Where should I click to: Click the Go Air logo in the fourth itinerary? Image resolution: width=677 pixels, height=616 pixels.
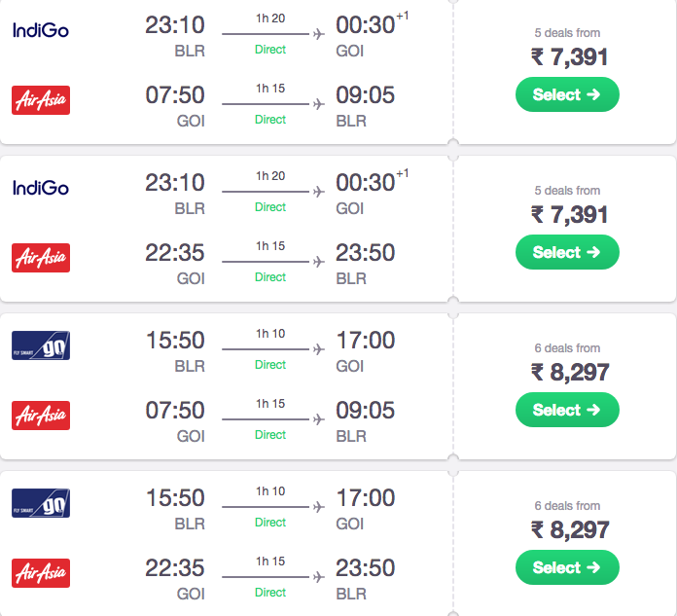click(41, 503)
